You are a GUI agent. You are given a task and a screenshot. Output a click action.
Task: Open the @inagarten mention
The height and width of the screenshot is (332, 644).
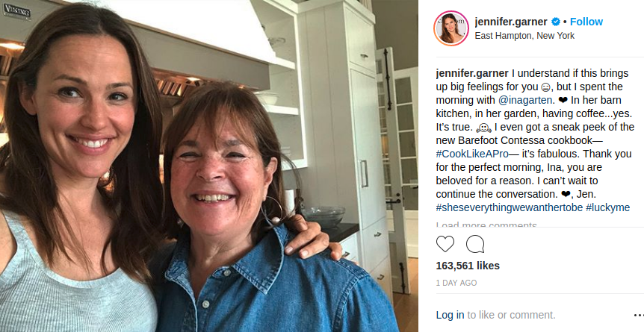click(526, 100)
